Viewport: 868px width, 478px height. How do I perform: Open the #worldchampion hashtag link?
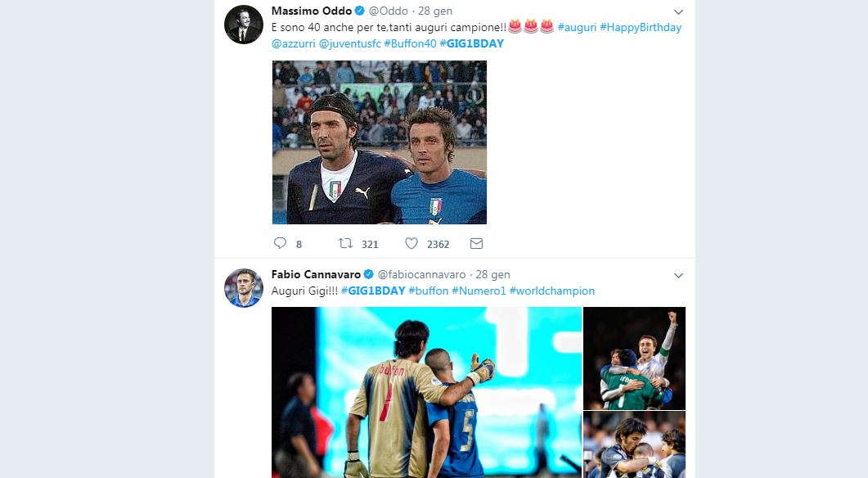[551, 291]
